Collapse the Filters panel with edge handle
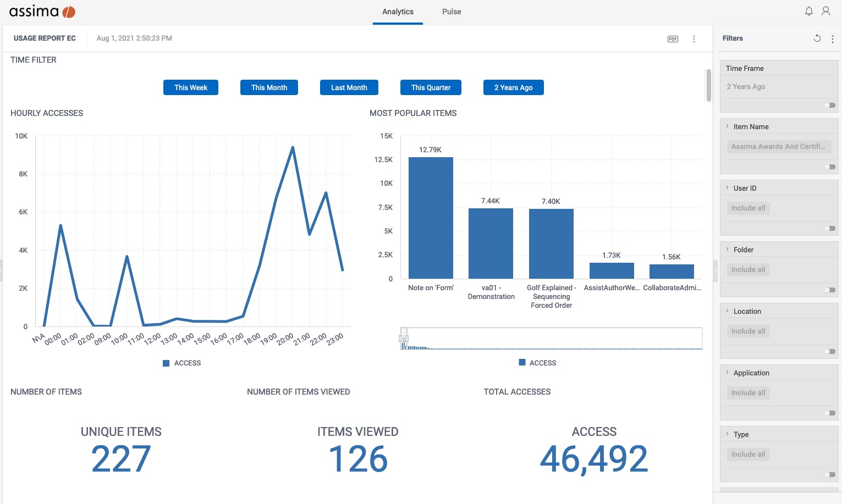The height and width of the screenshot is (504, 842). [715, 270]
